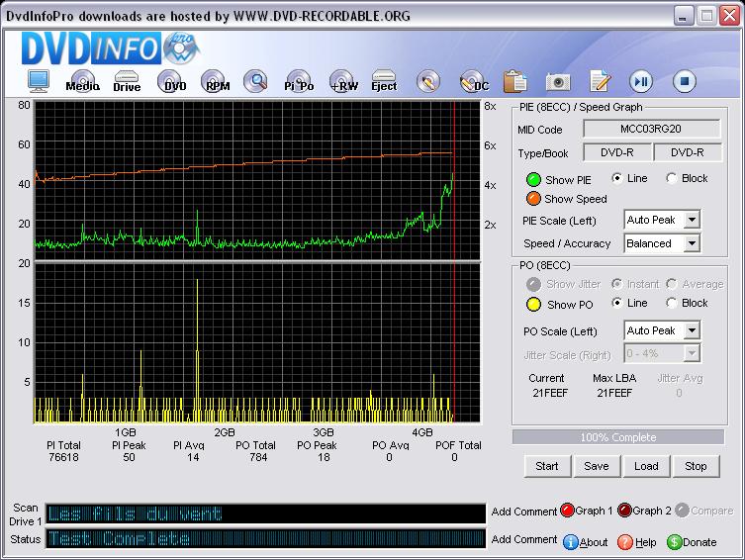Viewport: 745px width, 560px height.
Task: Click the first DVD-R Type/Book field
Action: 616,152
